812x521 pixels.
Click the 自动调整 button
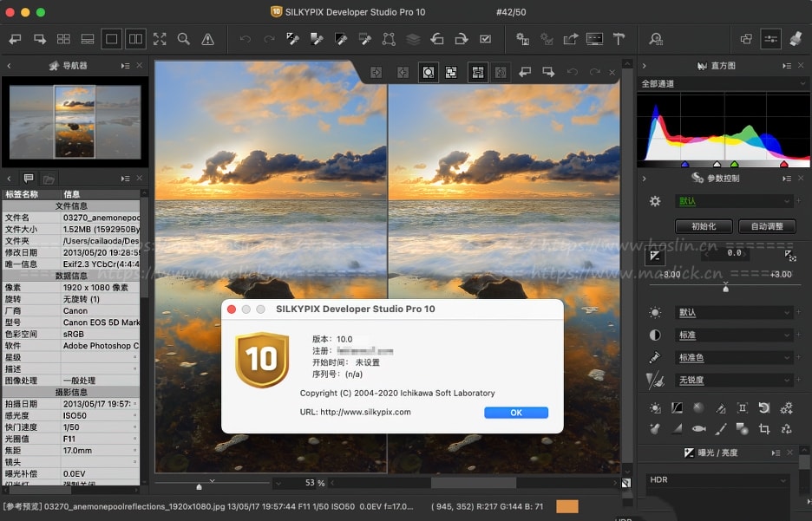click(x=767, y=226)
